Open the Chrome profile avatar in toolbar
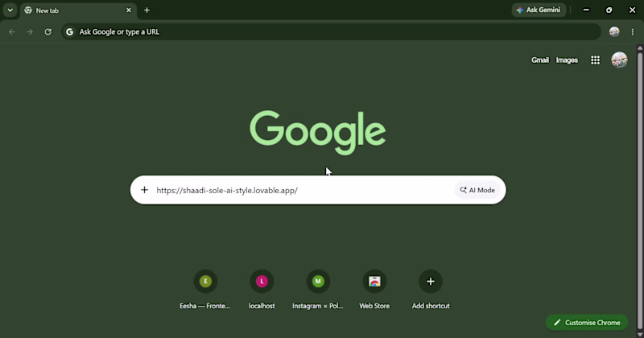The width and height of the screenshot is (644, 338). click(x=614, y=31)
